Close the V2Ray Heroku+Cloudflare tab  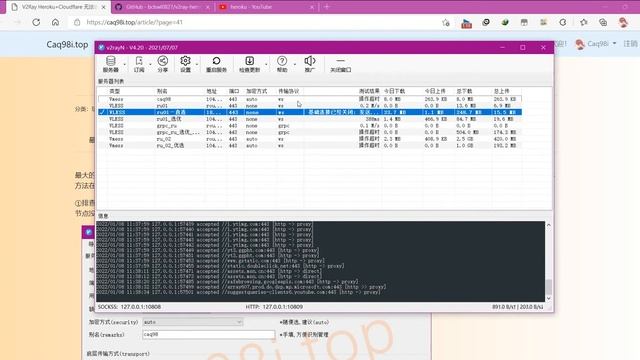coord(103,7)
